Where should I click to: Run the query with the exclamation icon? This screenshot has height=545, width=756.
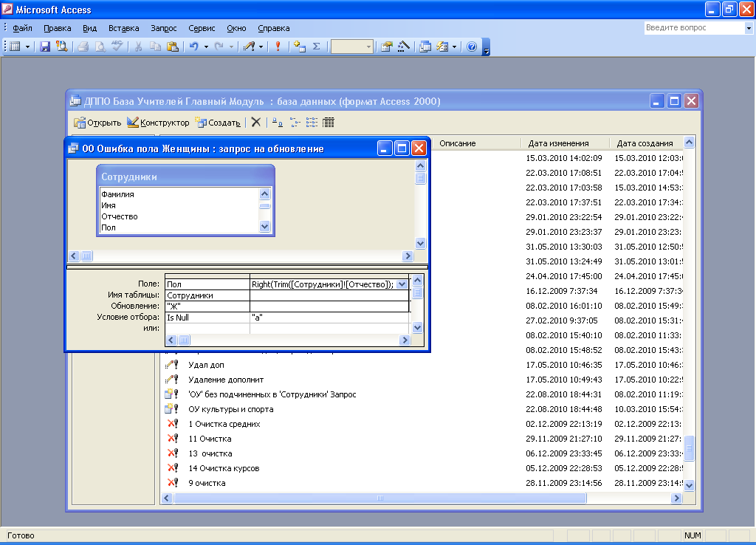click(x=278, y=47)
